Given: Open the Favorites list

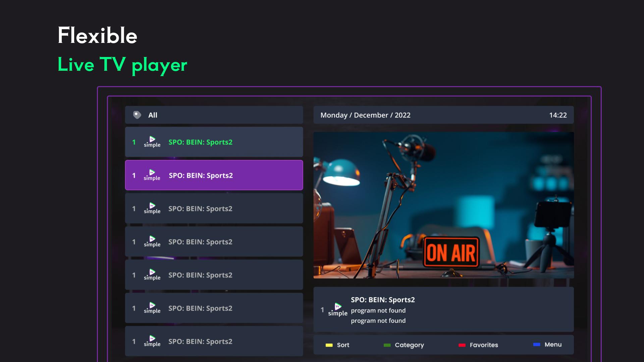Looking at the screenshot, I should click(x=484, y=345).
